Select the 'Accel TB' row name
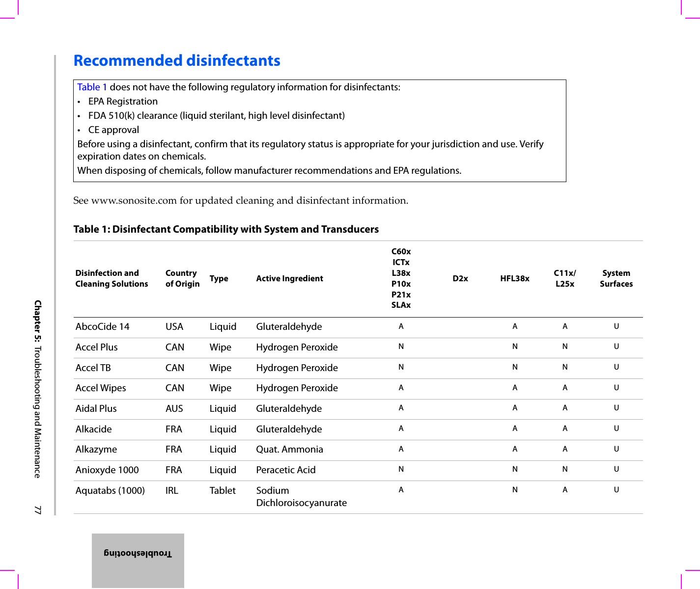The width and height of the screenshot is (700, 589). pos(93,368)
